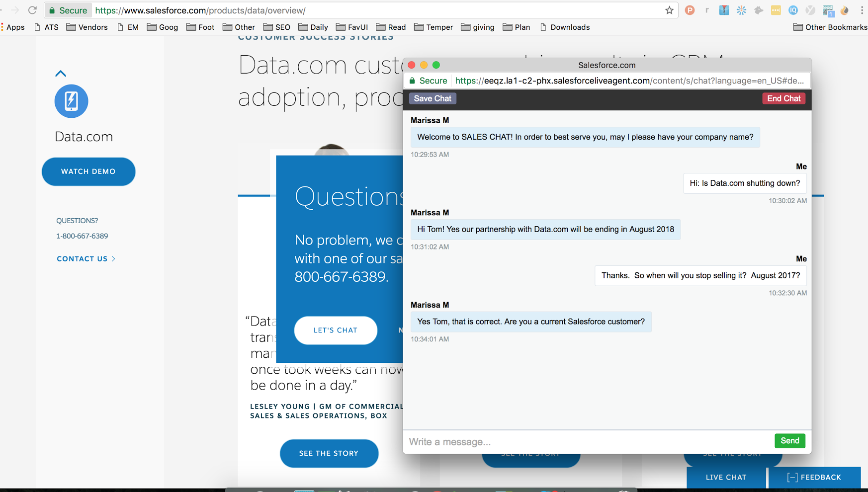
Task: Click the LET'S CHAT button
Action: click(x=336, y=330)
